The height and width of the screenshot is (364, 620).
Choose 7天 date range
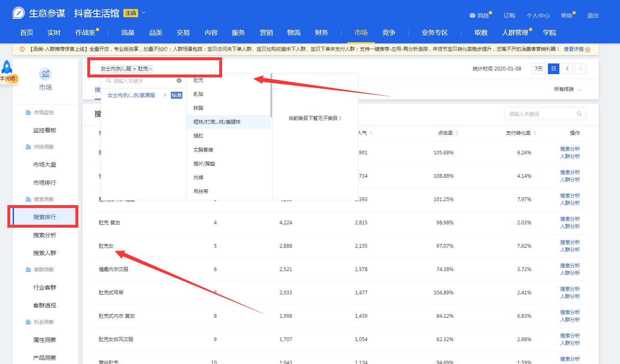tap(539, 69)
